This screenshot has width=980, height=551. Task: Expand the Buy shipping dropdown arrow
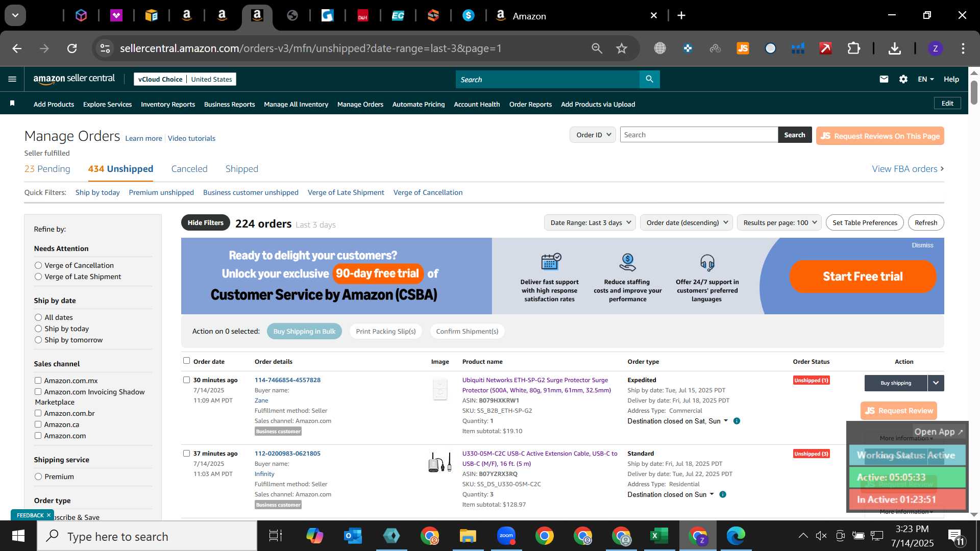(936, 383)
